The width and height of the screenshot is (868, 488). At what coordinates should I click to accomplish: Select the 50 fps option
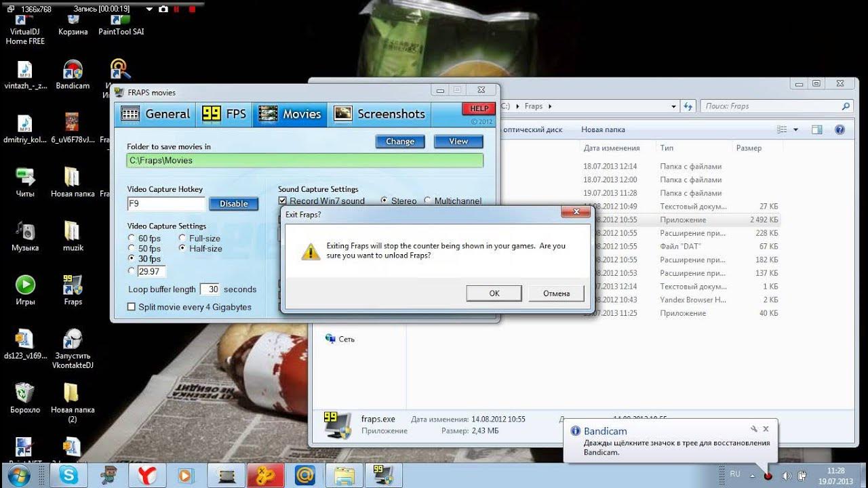132,249
